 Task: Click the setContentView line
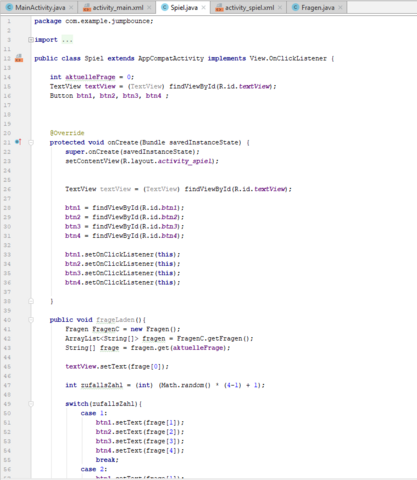click(142, 161)
